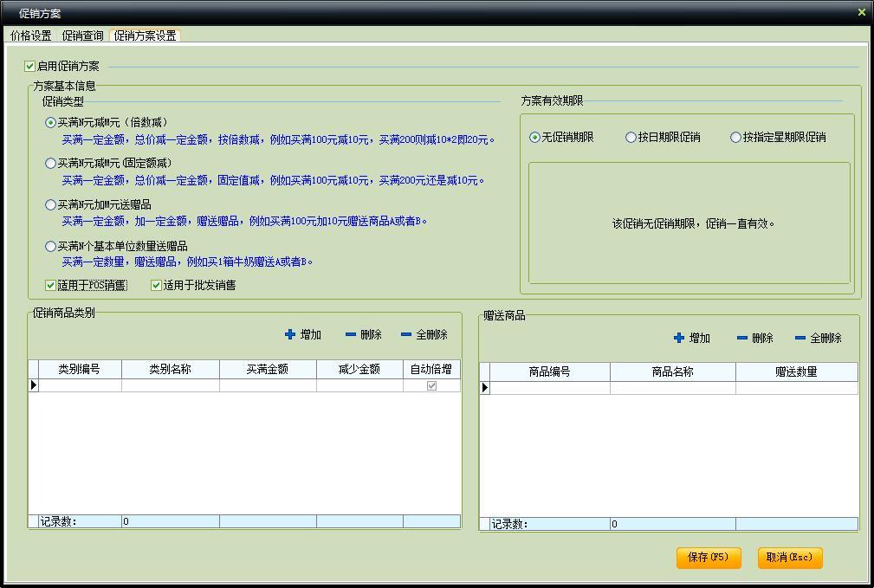Click the 买满金额 column header
The height and width of the screenshot is (588, 874).
click(269, 369)
